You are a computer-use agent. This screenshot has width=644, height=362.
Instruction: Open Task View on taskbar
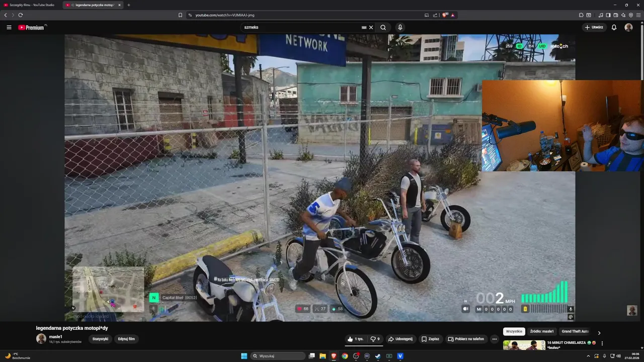[312, 356]
